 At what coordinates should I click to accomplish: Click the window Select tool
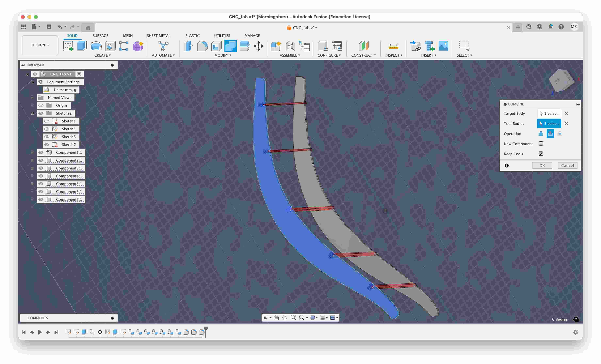pos(464,46)
